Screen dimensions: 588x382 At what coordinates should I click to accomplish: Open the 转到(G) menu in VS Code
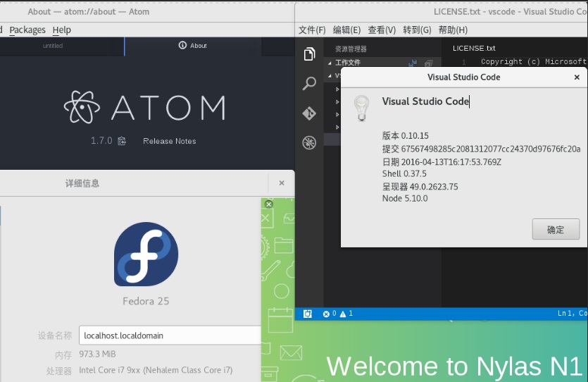point(417,30)
